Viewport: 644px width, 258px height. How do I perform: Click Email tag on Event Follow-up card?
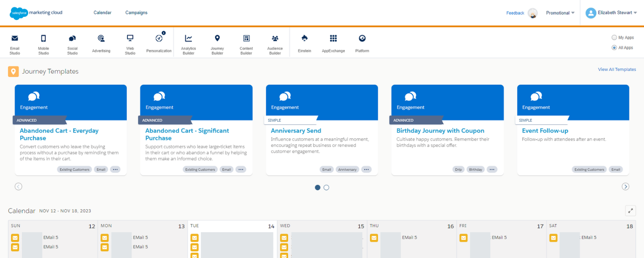pyautogui.click(x=616, y=169)
